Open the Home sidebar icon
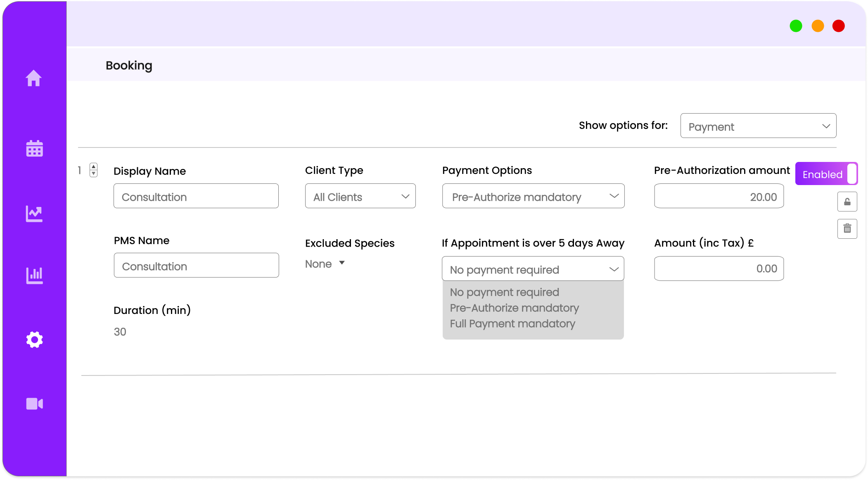 [x=34, y=78]
